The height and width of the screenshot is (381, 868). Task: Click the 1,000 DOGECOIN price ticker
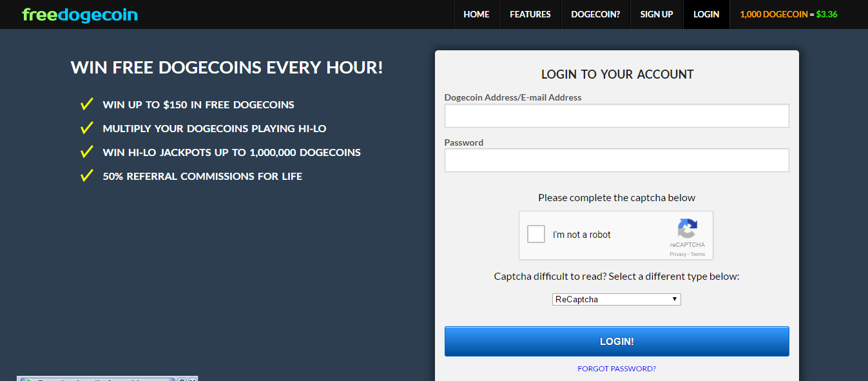pos(789,14)
